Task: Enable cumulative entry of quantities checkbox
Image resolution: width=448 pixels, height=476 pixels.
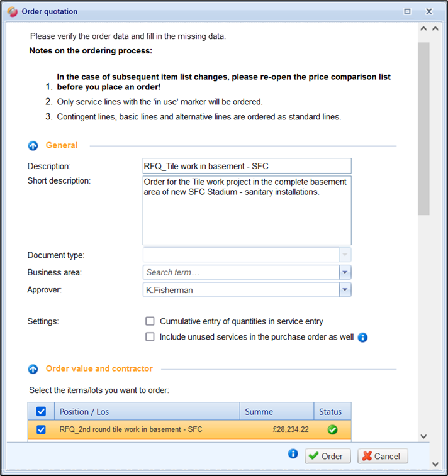Action: click(150, 321)
